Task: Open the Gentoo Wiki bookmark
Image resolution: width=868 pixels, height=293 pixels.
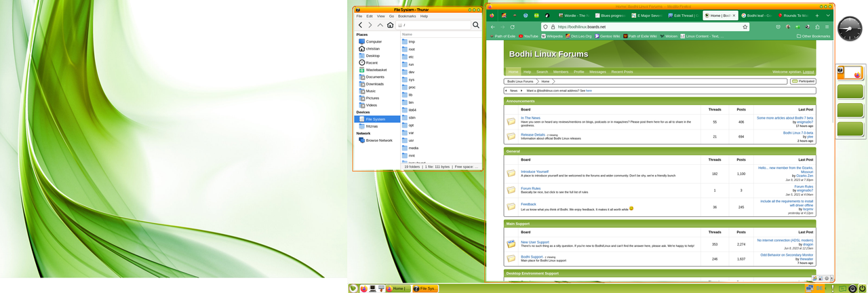Action: point(607,36)
